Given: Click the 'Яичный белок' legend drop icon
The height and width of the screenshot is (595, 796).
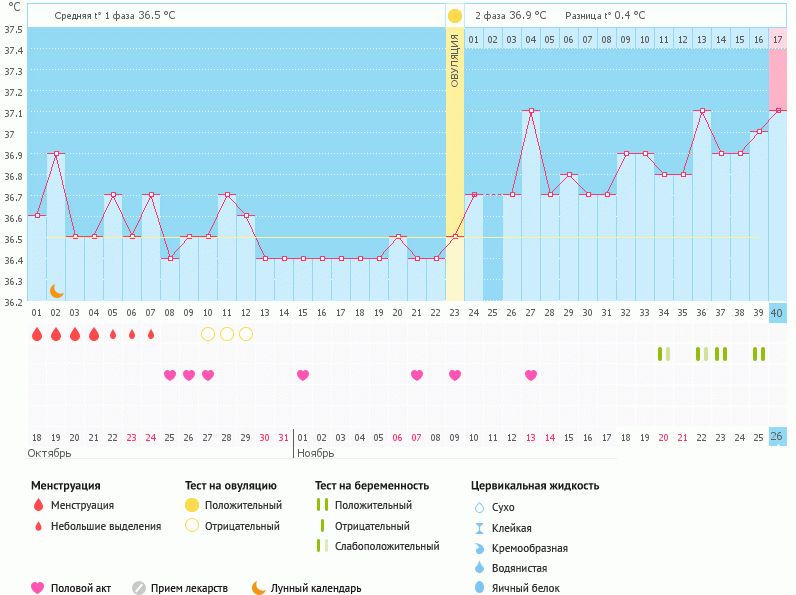Looking at the screenshot, I should click(x=479, y=588).
